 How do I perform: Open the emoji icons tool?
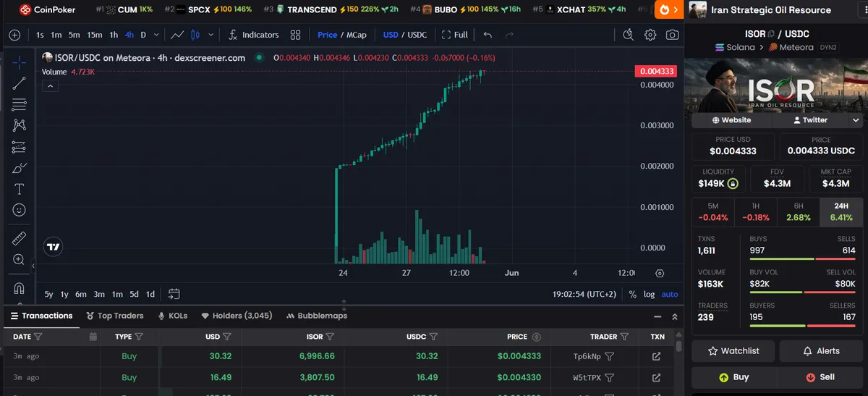coord(20,210)
